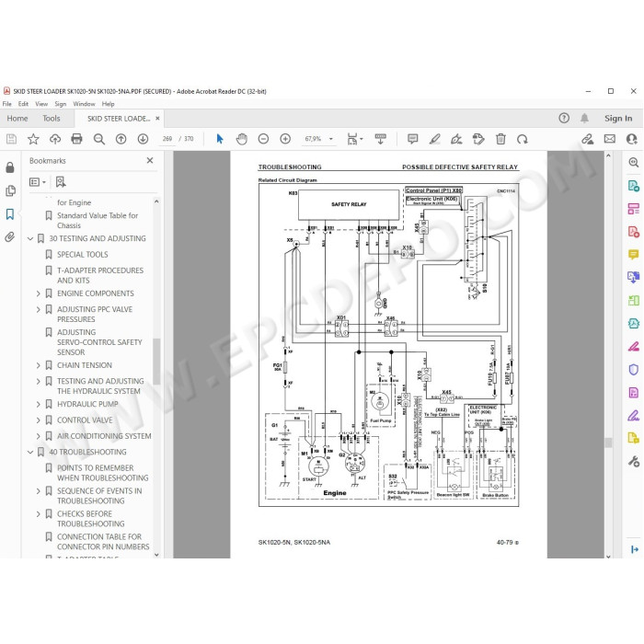Screen dimensions: 644x644
Task: Switch to the Tools tab
Action: click(x=52, y=119)
